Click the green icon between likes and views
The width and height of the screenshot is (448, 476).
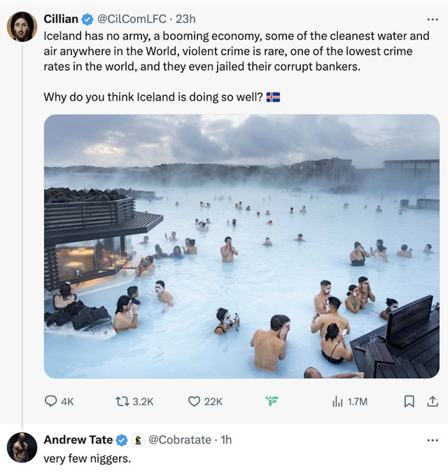272,401
